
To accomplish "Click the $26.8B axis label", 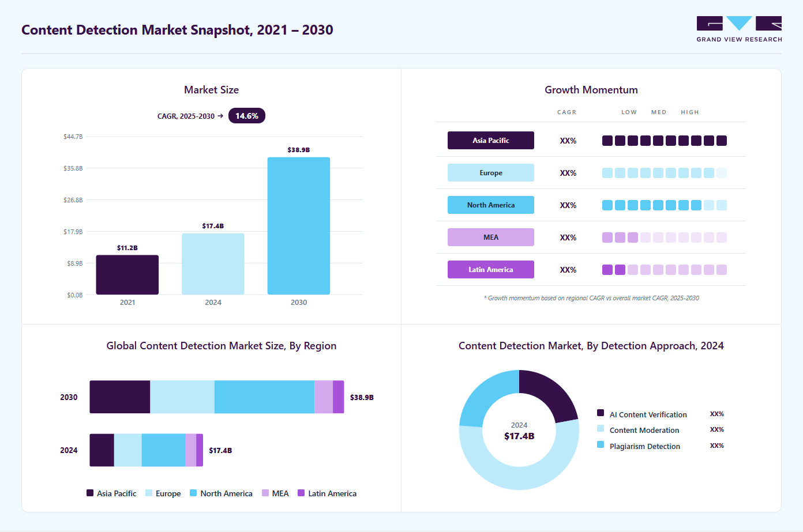I will click(73, 200).
